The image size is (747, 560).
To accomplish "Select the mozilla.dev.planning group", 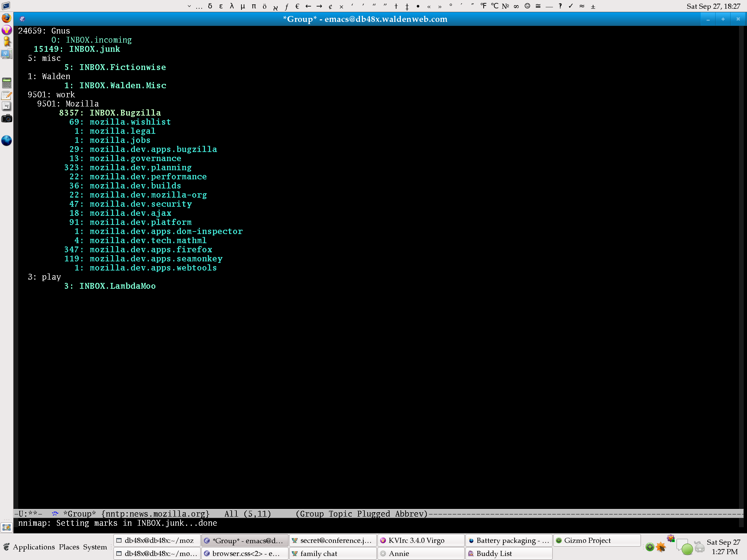I will click(140, 167).
